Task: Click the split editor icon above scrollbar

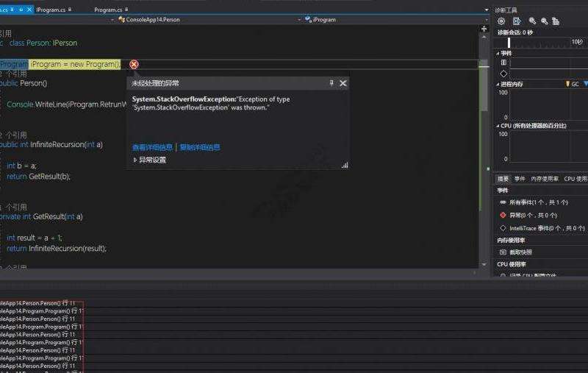Action: point(484,29)
